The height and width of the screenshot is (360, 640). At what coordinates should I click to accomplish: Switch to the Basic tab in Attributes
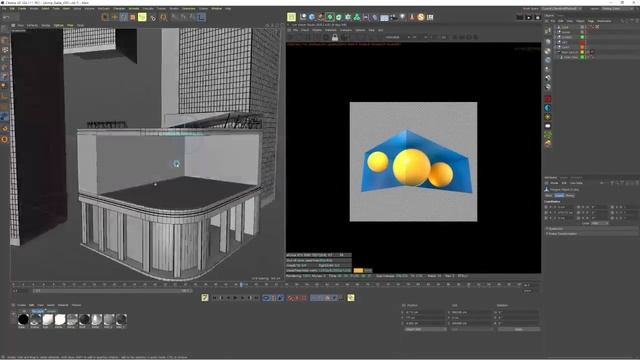pos(549,196)
